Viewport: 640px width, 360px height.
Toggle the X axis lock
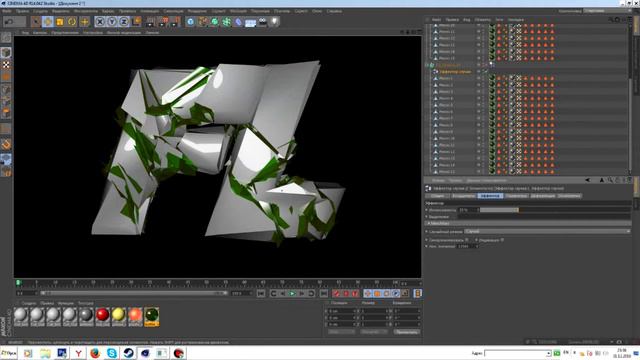point(100,21)
